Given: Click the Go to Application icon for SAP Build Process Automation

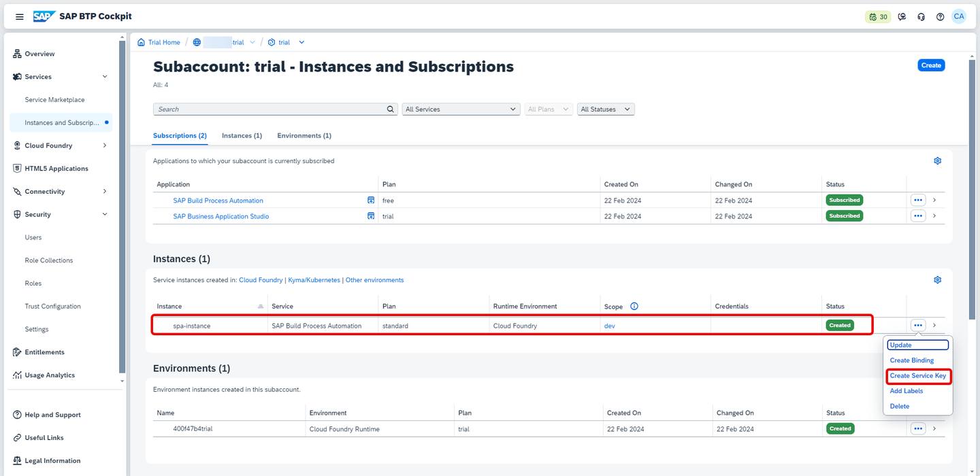Looking at the screenshot, I should click(371, 201).
